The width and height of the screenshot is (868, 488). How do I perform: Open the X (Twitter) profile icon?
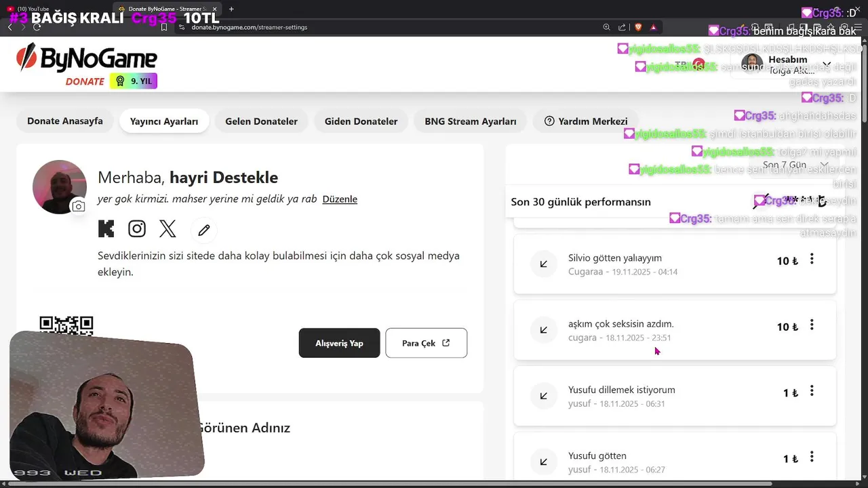point(167,228)
